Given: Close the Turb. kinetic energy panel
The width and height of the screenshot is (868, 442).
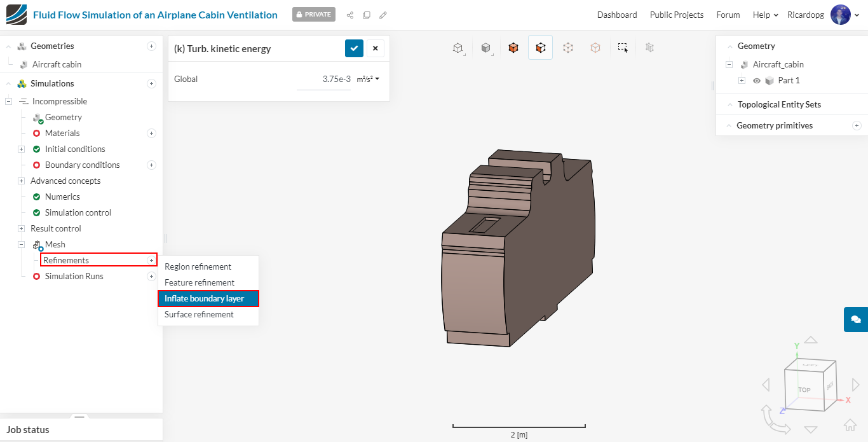Looking at the screenshot, I should 375,48.
